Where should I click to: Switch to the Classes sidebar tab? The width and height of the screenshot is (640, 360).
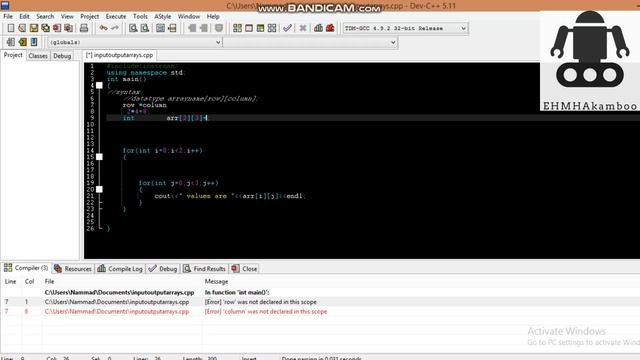coord(38,56)
